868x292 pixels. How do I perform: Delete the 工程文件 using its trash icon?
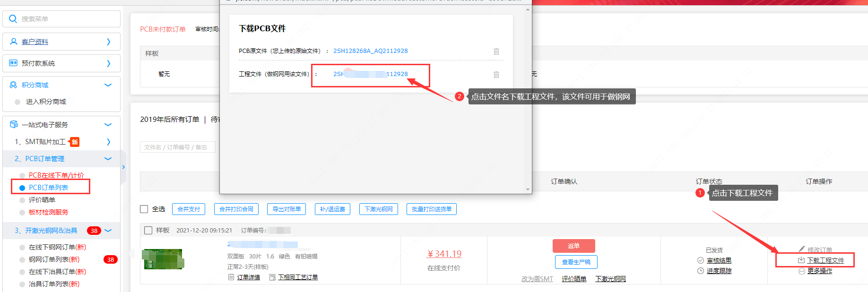coord(496,75)
